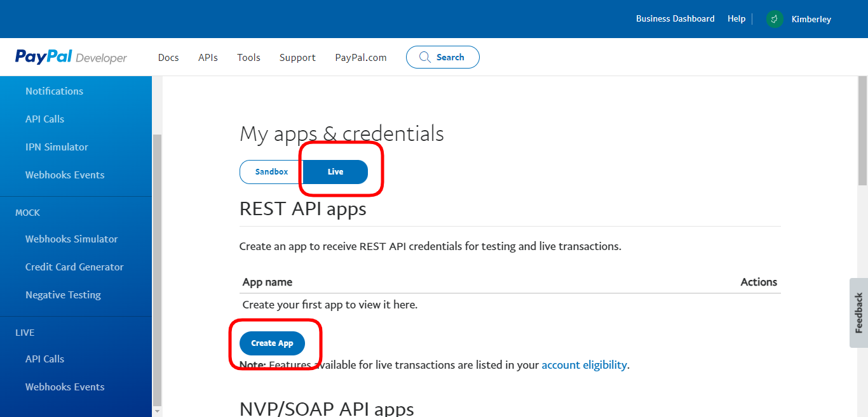Open the Support menu
Image resolution: width=868 pixels, height=417 pixels.
tap(297, 57)
